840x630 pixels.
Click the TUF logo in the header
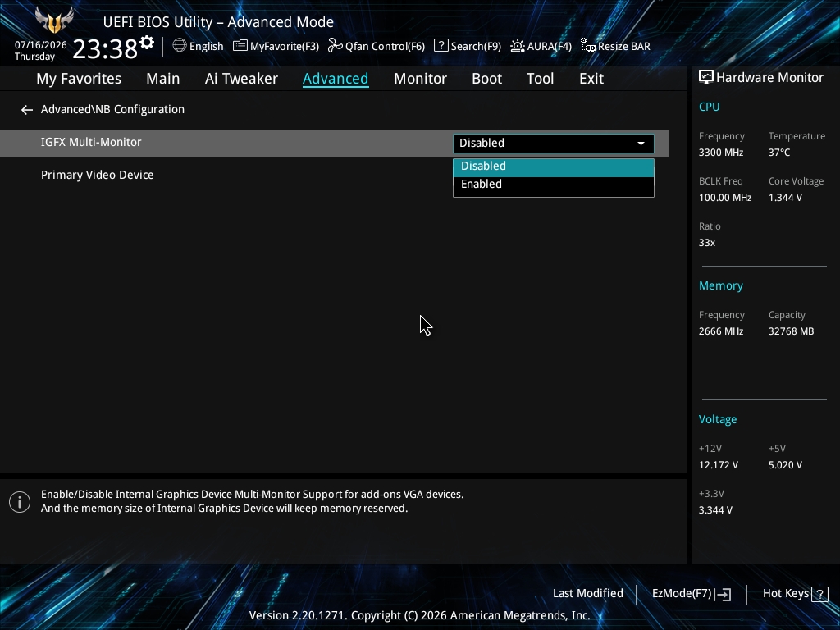[54, 20]
